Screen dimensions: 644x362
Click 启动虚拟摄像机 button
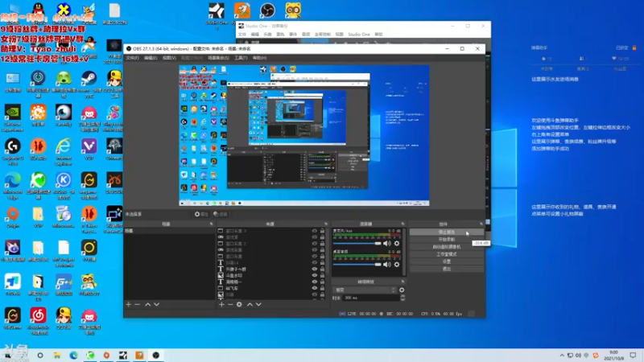pos(447,247)
